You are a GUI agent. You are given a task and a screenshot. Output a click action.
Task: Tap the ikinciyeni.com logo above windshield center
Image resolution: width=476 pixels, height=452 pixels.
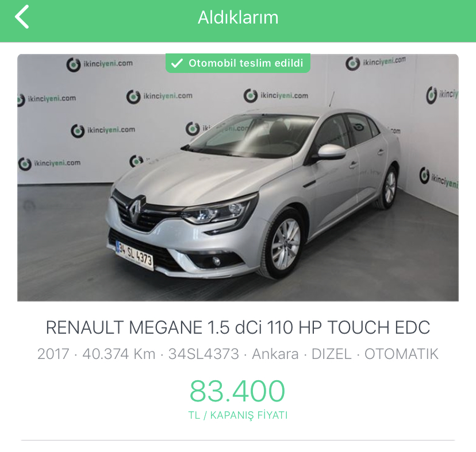[275, 95]
